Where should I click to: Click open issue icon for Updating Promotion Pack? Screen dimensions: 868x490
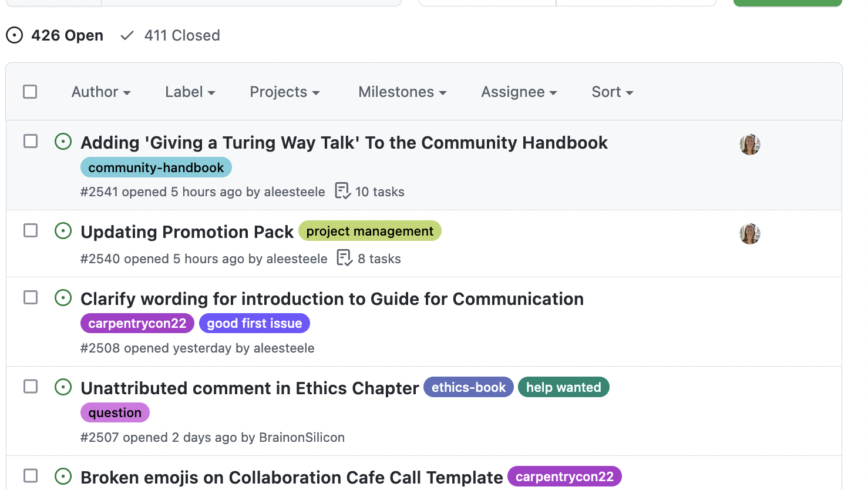click(x=63, y=231)
